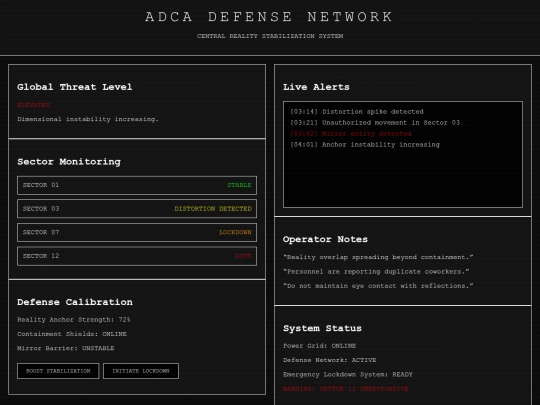Click the ELEVATED threat level text
Screen dimensions: 540x405
34,105
